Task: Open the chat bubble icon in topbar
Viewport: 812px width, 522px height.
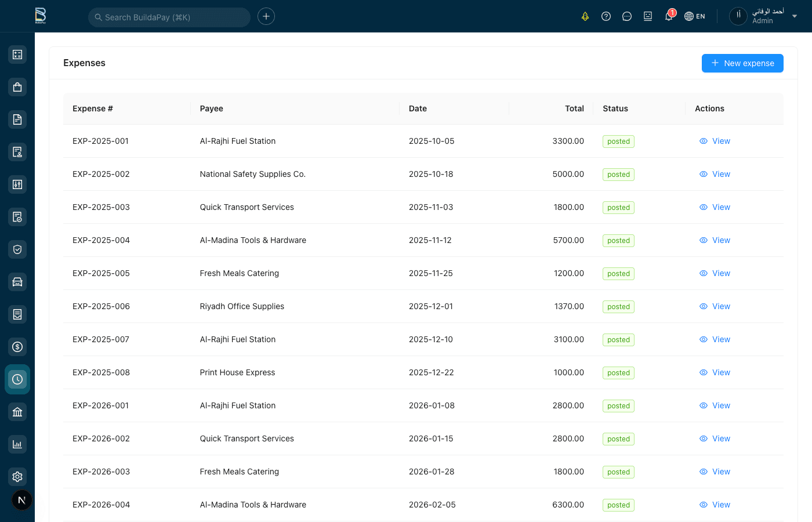Action: (627, 16)
